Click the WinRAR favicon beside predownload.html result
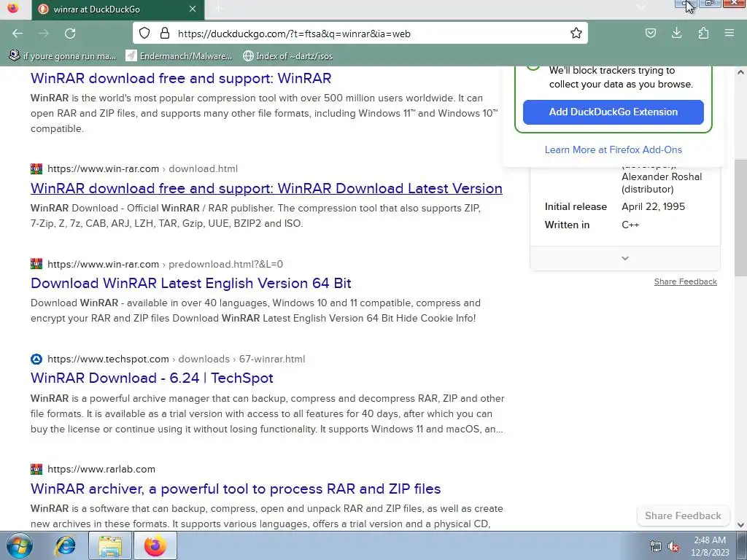Viewport: 747px width, 560px height. (x=36, y=264)
